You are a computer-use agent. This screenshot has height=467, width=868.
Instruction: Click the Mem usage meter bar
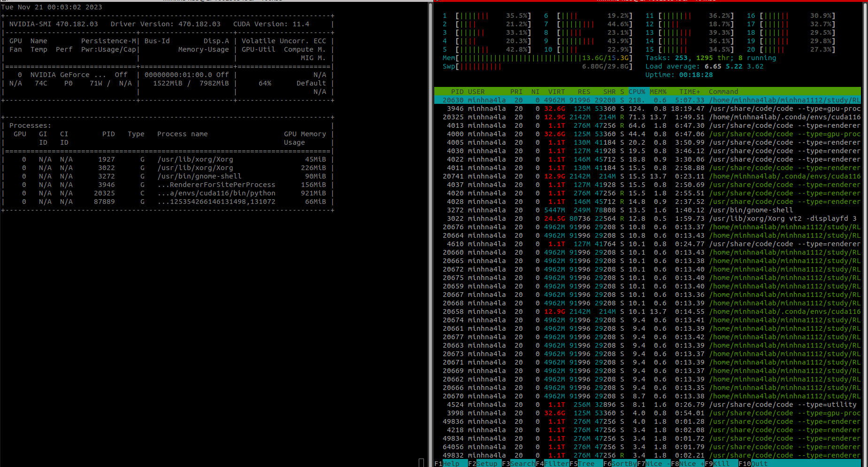(x=538, y=58)
